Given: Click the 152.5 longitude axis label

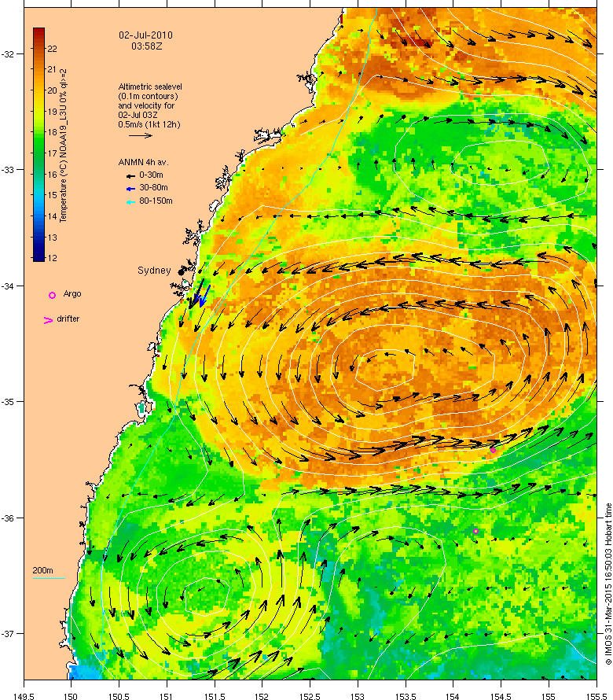Looking at the screenshot, I should tap(310, 696).
